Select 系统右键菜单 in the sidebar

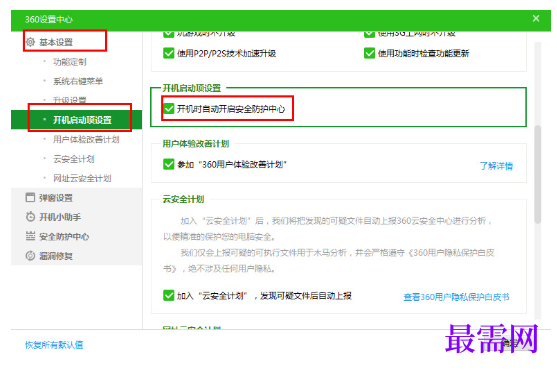coord(78,81)
